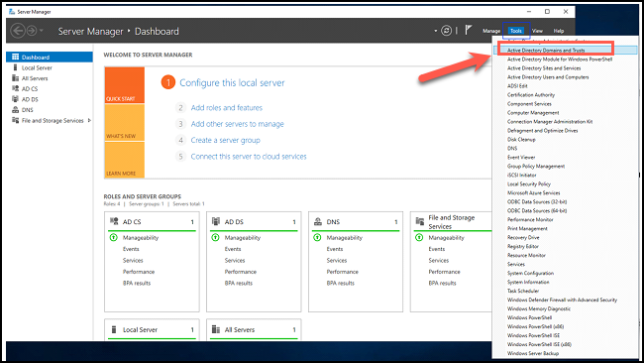The height and width of the screenshot is (363, 644).
Task: Click green Manageability icon in File Storage tile
Action: click(x=419, y=237)
